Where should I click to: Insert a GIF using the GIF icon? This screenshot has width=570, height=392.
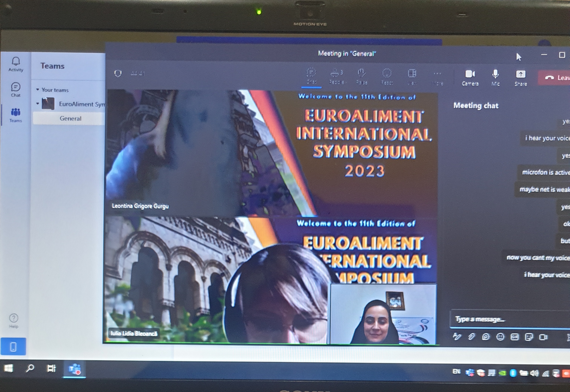(x=514, y=337)
